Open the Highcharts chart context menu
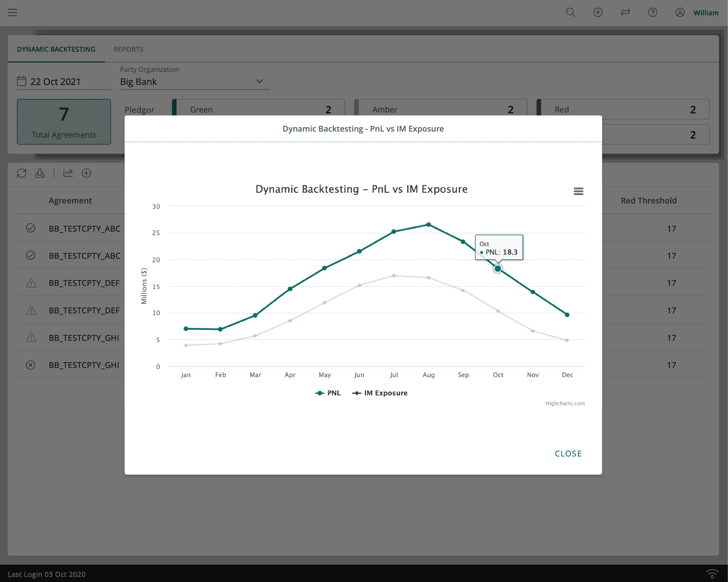 coord(578,191)
